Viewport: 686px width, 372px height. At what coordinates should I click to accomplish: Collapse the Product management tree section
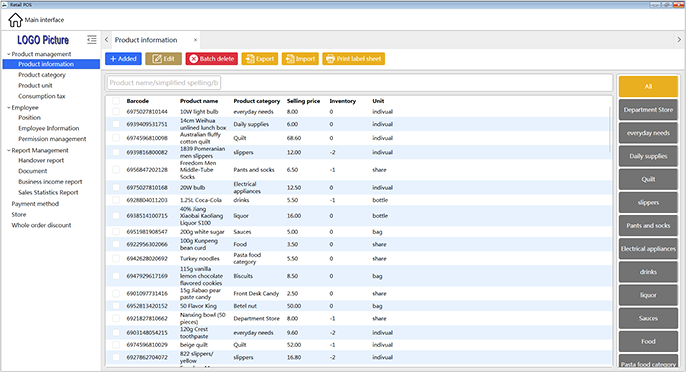[x=8, y=54]
